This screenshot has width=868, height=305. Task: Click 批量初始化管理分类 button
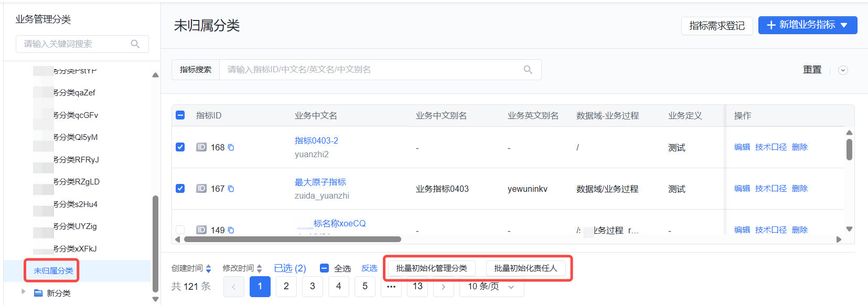[432, 268]
